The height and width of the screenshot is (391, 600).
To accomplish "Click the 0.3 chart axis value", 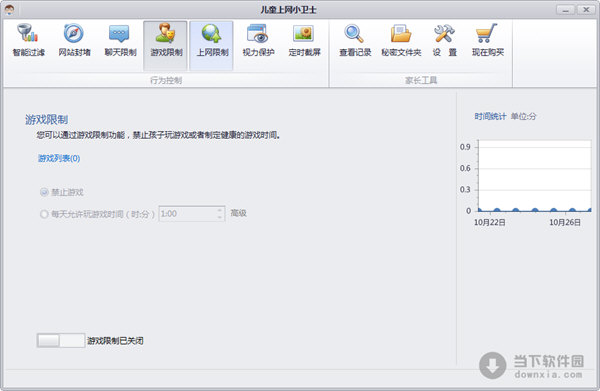I will [x=465, y=189].
